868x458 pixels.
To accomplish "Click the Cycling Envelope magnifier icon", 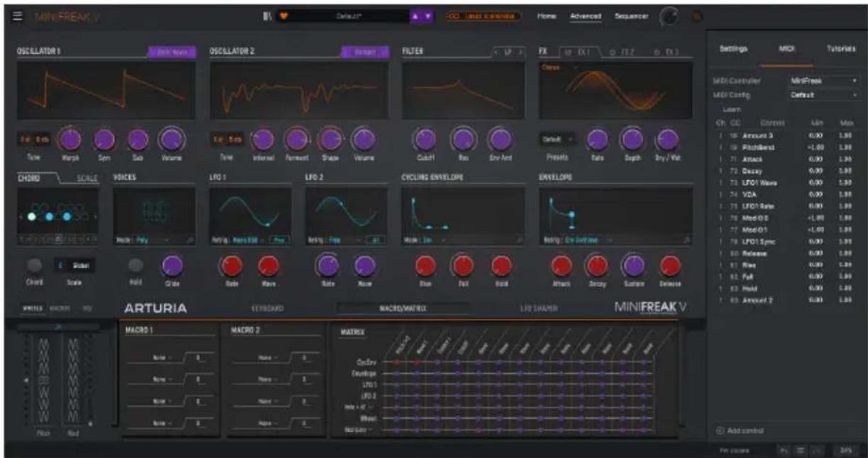I will (520, 240).
